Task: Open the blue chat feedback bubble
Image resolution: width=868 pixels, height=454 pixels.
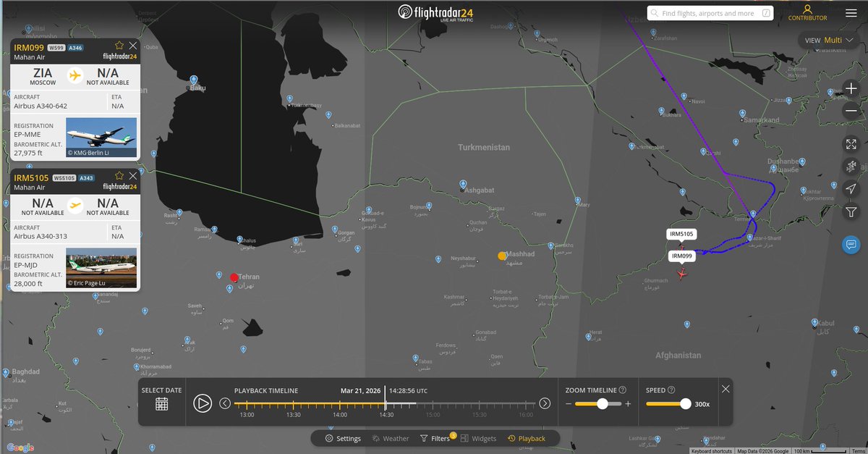Action: click(x=851, y=245)
